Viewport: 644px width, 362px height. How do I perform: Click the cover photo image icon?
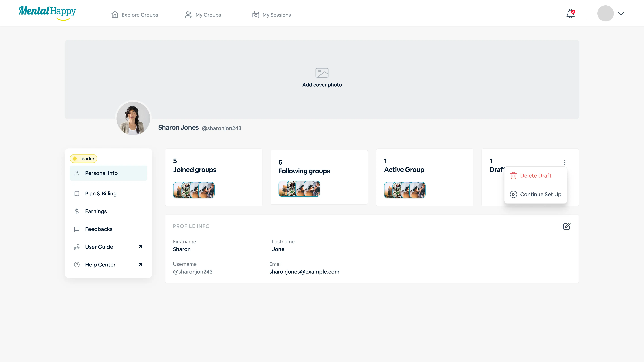point(322,73)
